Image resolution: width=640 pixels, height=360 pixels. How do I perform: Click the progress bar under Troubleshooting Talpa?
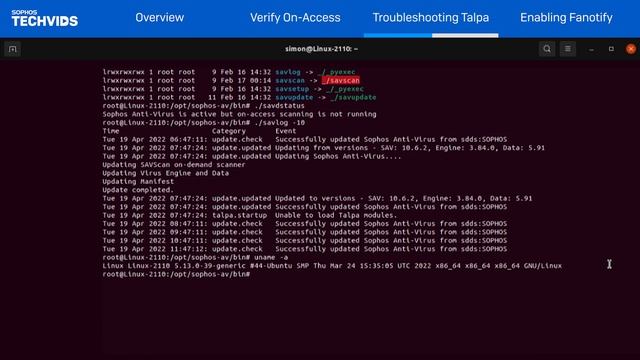pos(431,36)
